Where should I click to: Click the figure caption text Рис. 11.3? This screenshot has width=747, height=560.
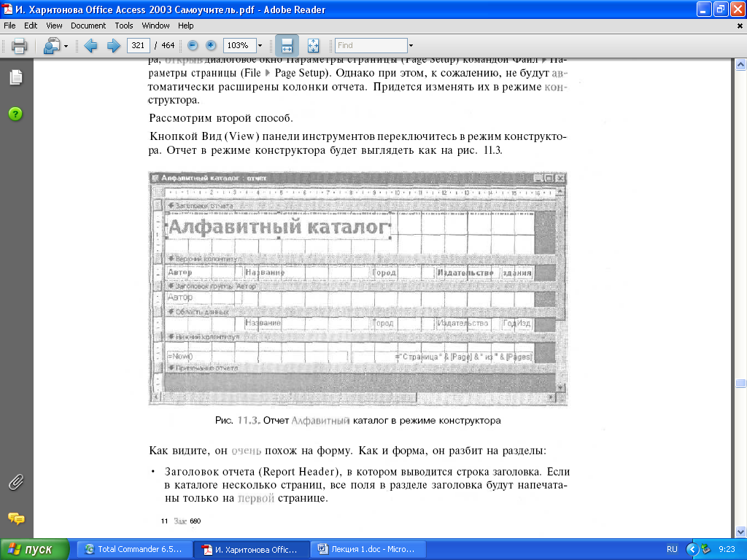[x=238, y=421]
